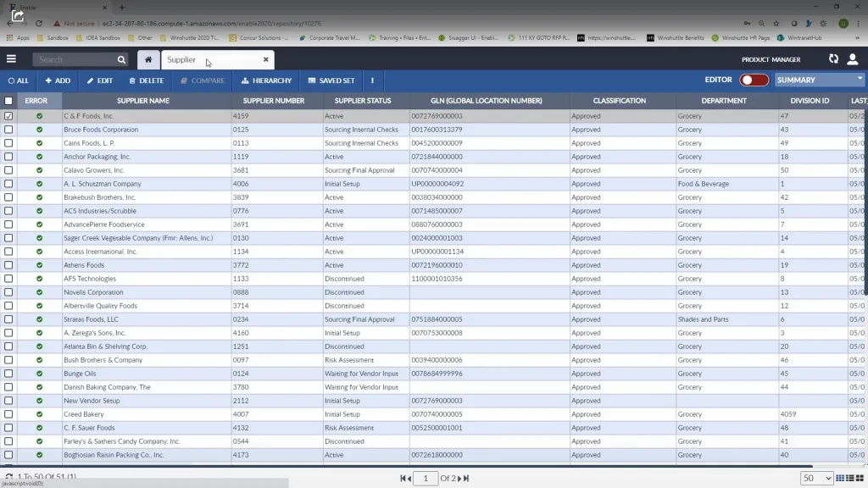Viewport: 868px width, 488px height.
Task: Go to the previous page arrow
Action: (x=409, y=478)
